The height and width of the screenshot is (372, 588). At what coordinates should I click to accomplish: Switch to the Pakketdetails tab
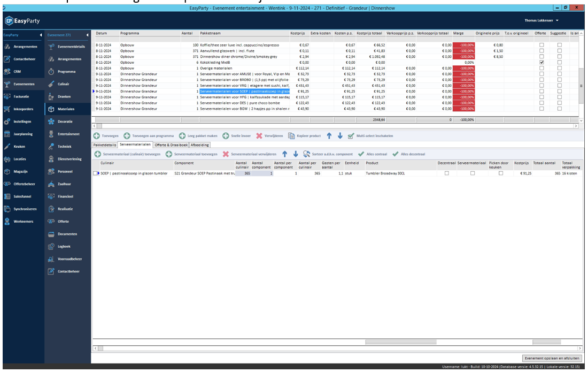point(105,145)
